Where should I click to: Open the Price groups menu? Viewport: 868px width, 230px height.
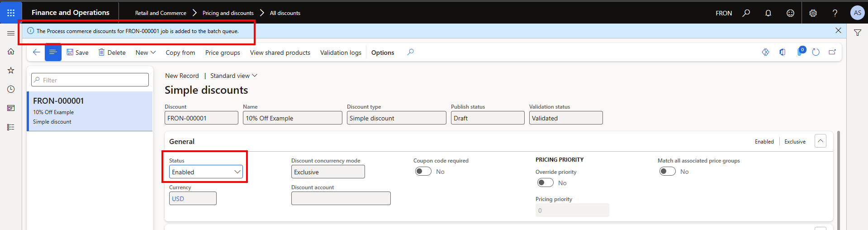[x=223, y=53]
